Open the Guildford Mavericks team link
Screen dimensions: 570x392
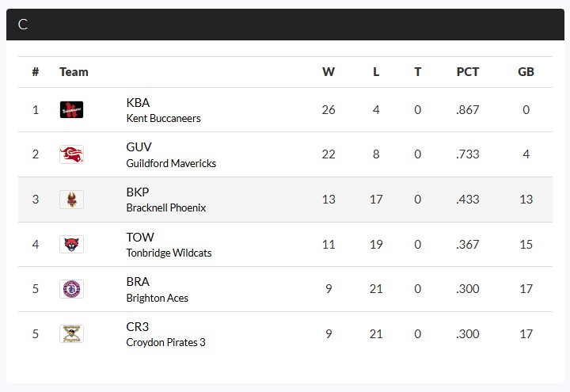[x=171, y=163]
